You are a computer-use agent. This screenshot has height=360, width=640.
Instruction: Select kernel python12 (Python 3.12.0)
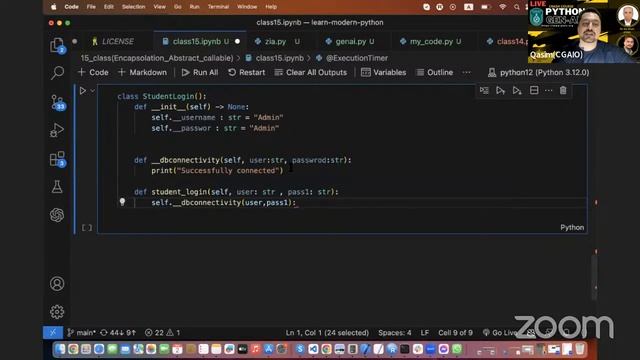click(x=539, y=72)
